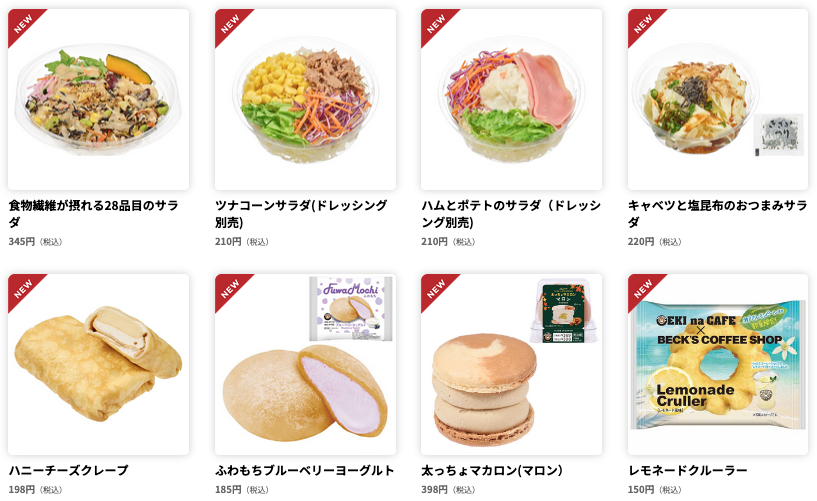Open the ham and potato salad image

coord(511,99)
